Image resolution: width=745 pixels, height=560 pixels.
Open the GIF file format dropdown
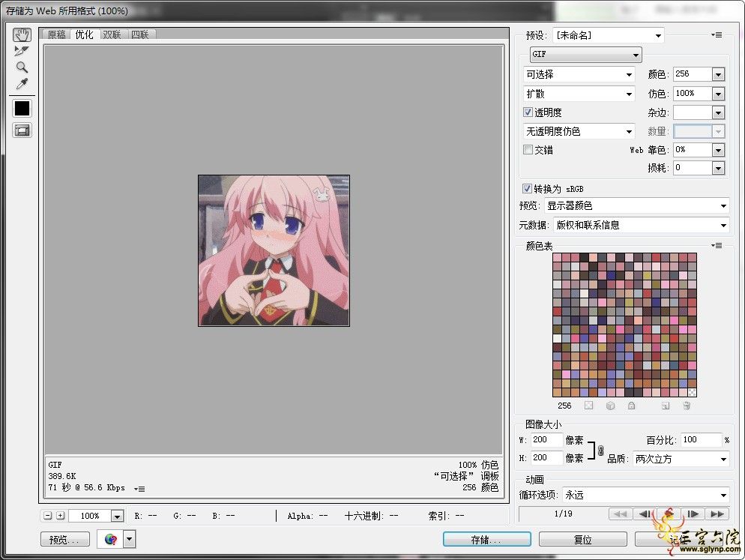[586, 54]
